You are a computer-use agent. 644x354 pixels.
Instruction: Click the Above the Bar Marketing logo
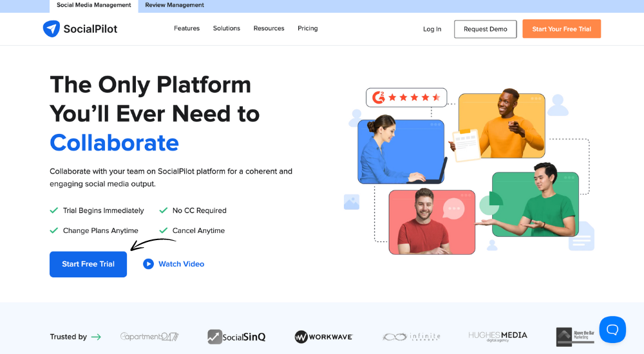pos(575,337)
